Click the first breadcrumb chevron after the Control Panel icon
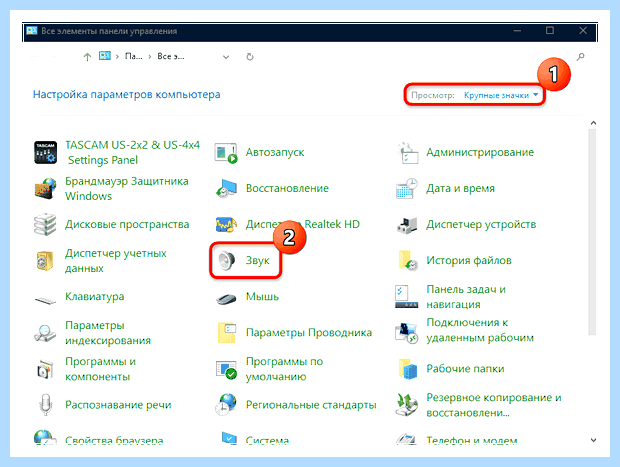This screenshot has width=620, height=467. pos(117,57)
